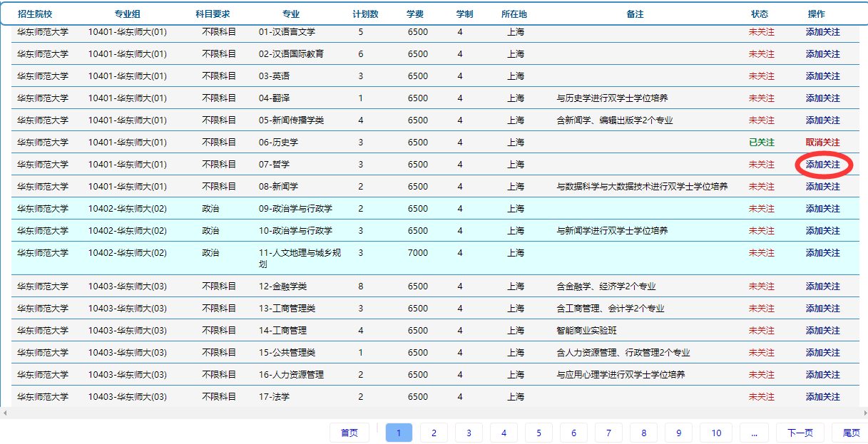This screenshot has height=444, width=868.
Task: Add follow for 07-哲学 major
Action: [x=822, y=165]
